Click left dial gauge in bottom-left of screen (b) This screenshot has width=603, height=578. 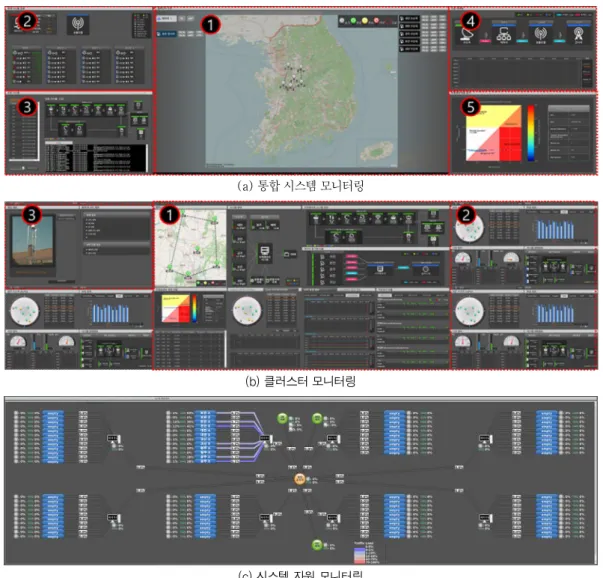pyautogui.click(x=17, y=341)
